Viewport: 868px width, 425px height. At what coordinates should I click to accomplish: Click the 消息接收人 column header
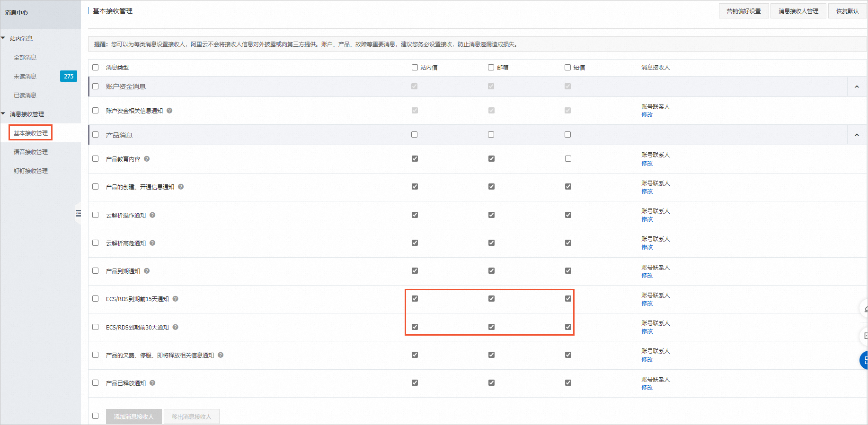[655, 68]
